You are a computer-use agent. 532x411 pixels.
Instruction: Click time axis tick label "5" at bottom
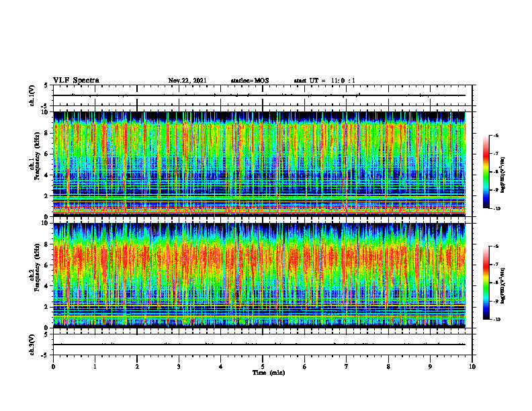263,367
